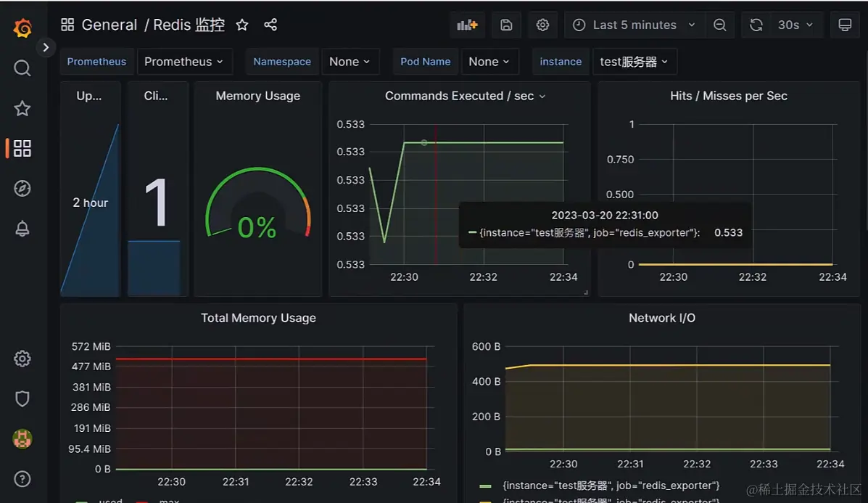Click the Namespace variable label

(x=282, y=62)
